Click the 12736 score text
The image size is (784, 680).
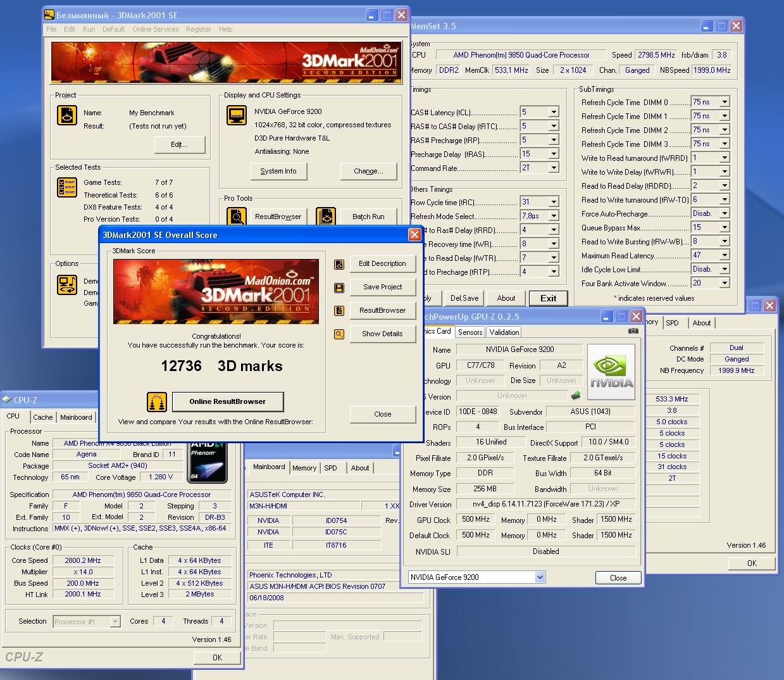click(x=181, y=366)
